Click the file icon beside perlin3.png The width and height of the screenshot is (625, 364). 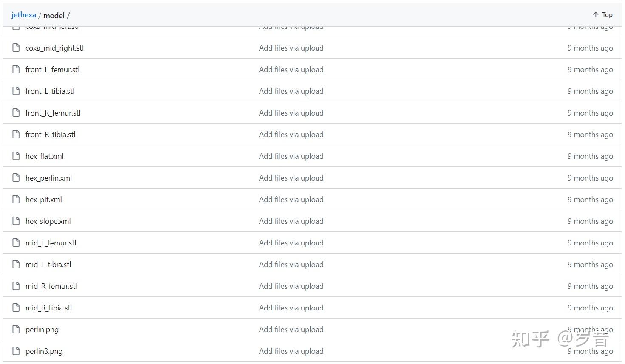point(16,351)
